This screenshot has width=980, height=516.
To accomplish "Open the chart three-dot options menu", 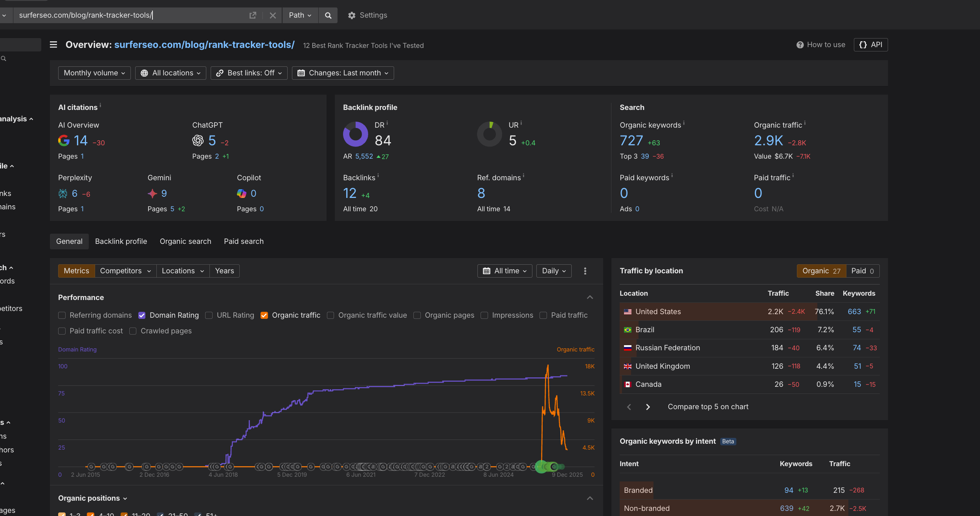I will [585, 271].
